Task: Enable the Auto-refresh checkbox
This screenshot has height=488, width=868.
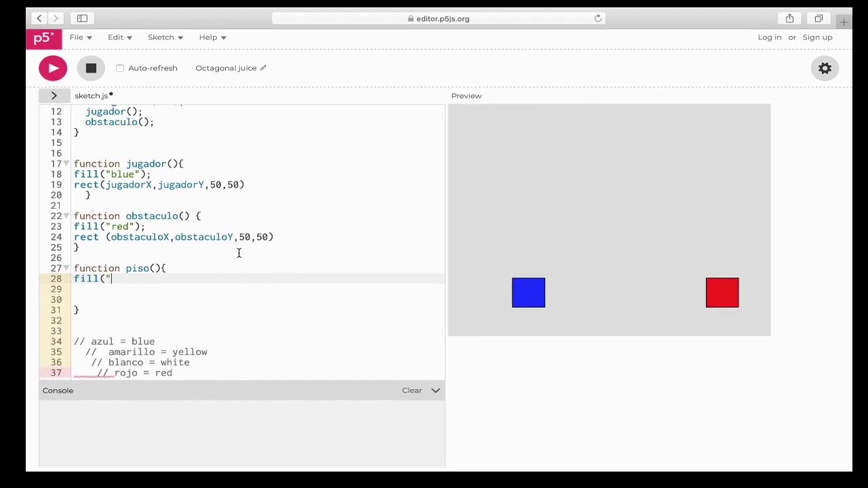Action: (x=120, y=68)
